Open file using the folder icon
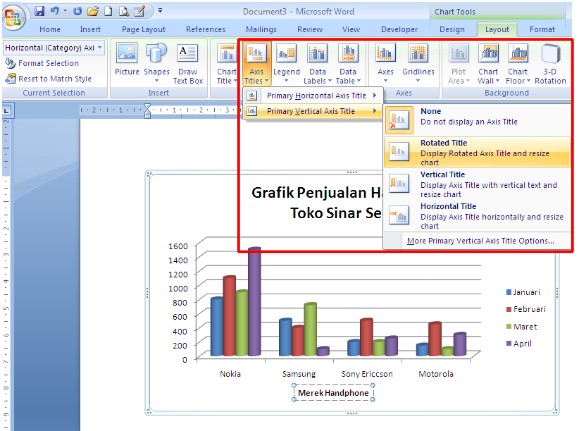 93,11
